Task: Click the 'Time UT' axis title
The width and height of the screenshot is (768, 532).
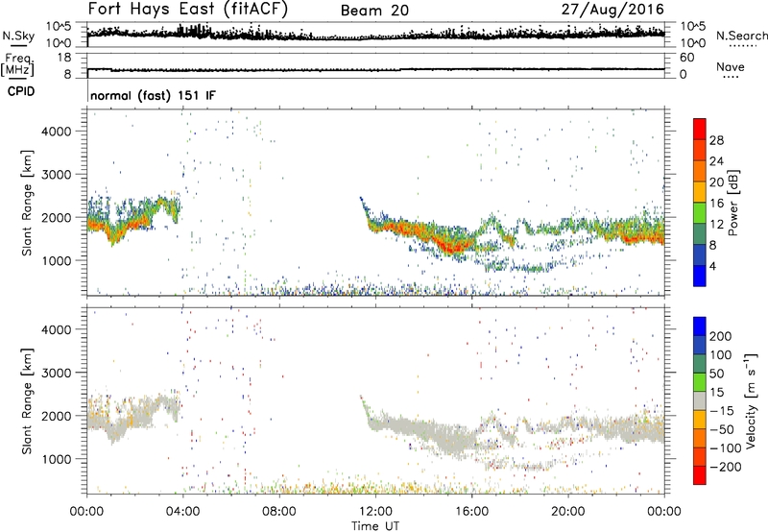Action: pyautogui.click(x=375, y=526)
